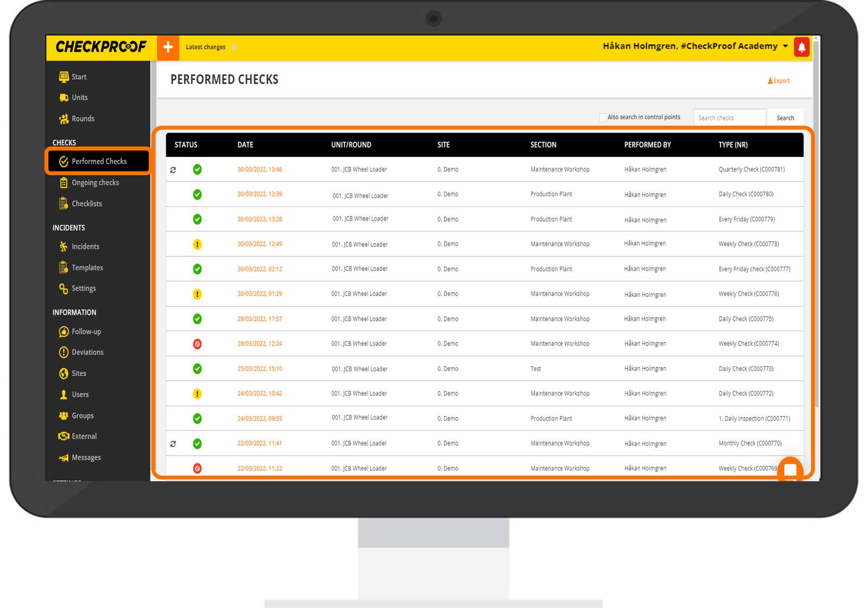The height and width of the screenshot is (608, 868).
Task: Click the red status icon for Weekly Check C000774
Action: point(197,344)
